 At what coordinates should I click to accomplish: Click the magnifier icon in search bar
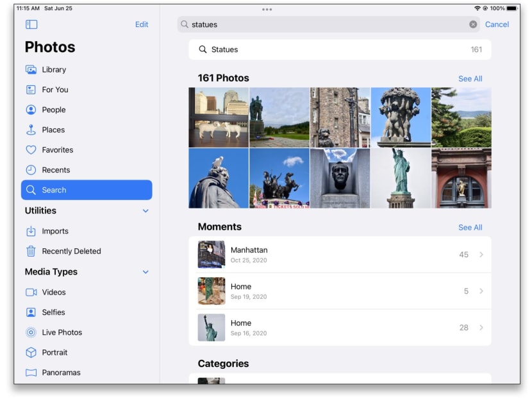click(x=184, y=24)
